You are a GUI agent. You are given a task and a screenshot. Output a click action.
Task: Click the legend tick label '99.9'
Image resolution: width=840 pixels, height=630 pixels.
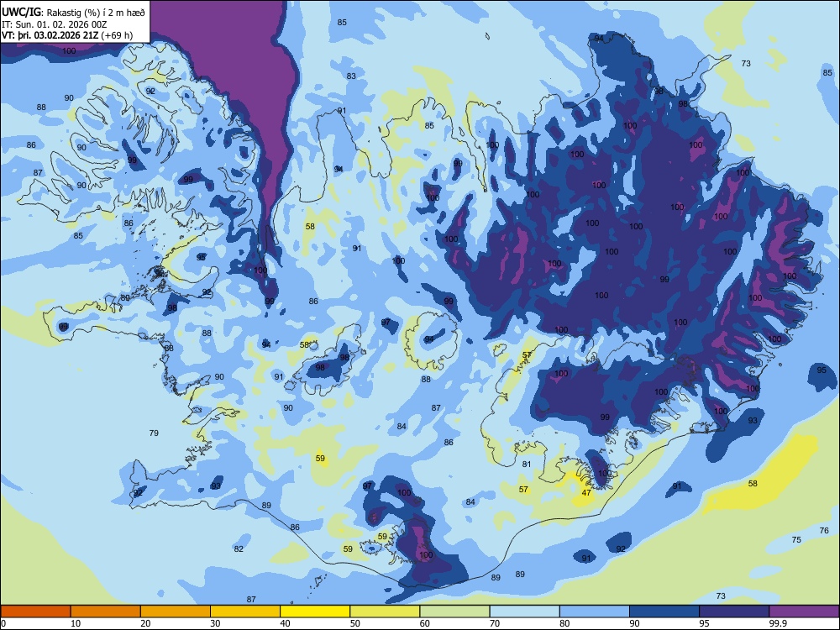tap(778, 623)
